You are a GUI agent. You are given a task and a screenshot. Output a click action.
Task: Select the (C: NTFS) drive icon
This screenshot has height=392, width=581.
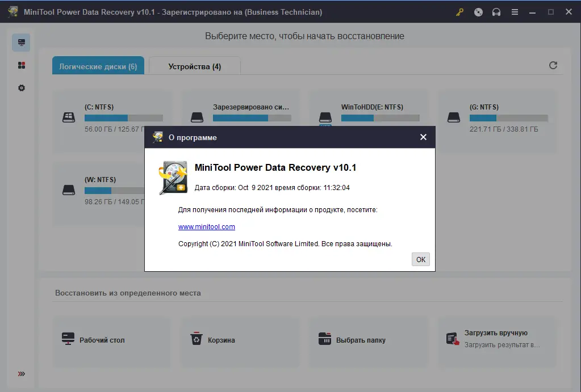(x=69, y=117)
